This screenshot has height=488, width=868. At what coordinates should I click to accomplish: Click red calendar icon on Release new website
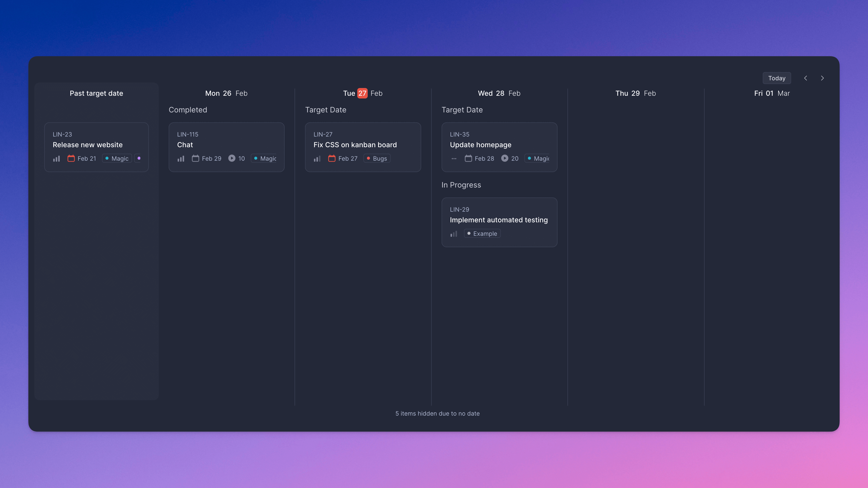[x=71, y=158]
